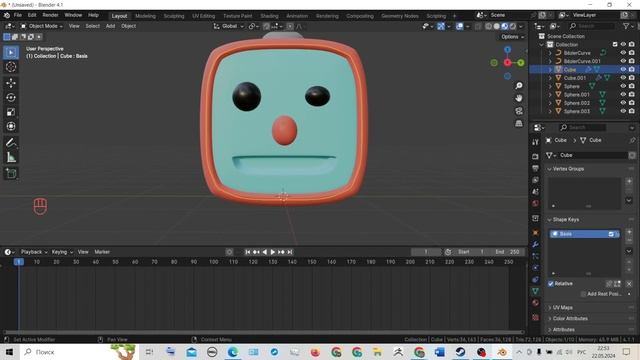Hide Sphere.003 with its eye icon
The width and height of the screenshot is (640, 360).
click(623, 111)
